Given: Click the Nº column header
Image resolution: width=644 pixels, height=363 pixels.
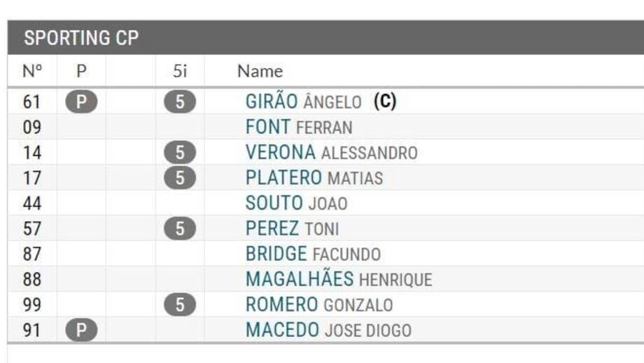Looking at the screenshot, I should click(32, 71).
